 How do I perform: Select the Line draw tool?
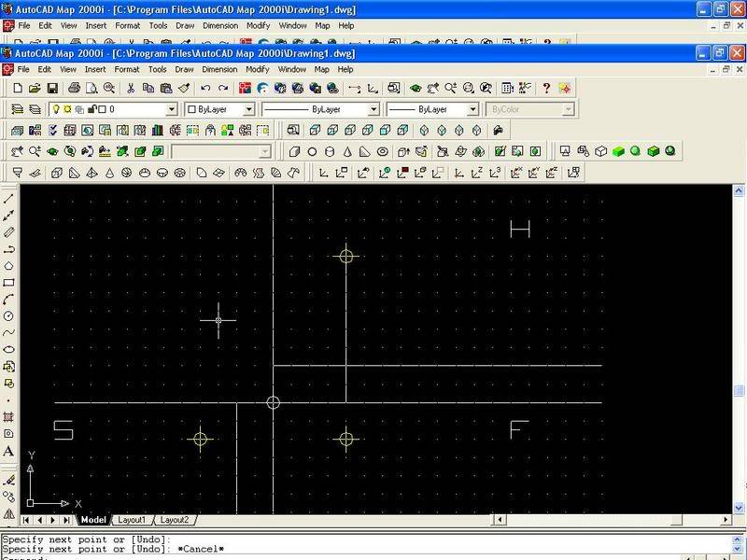click(9, 198)
